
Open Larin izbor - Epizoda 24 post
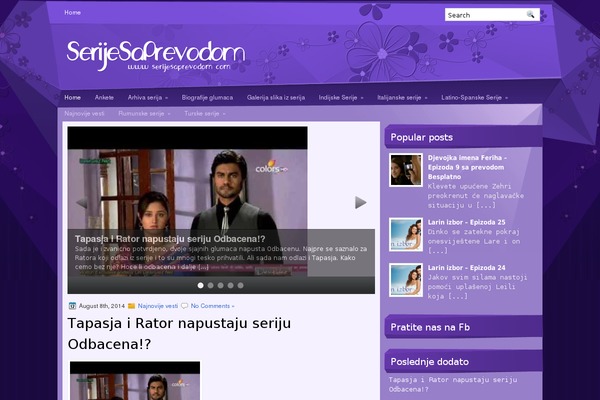coord(466,268)
